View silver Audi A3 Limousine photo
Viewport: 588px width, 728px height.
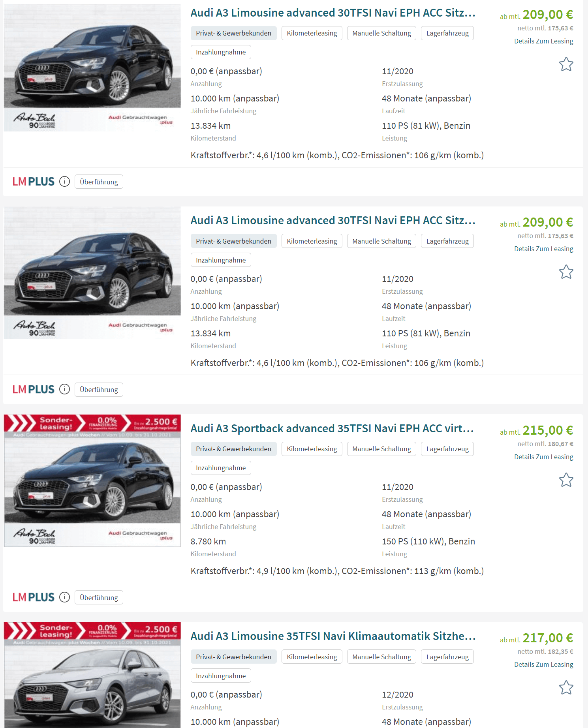[x=92, y=675]
